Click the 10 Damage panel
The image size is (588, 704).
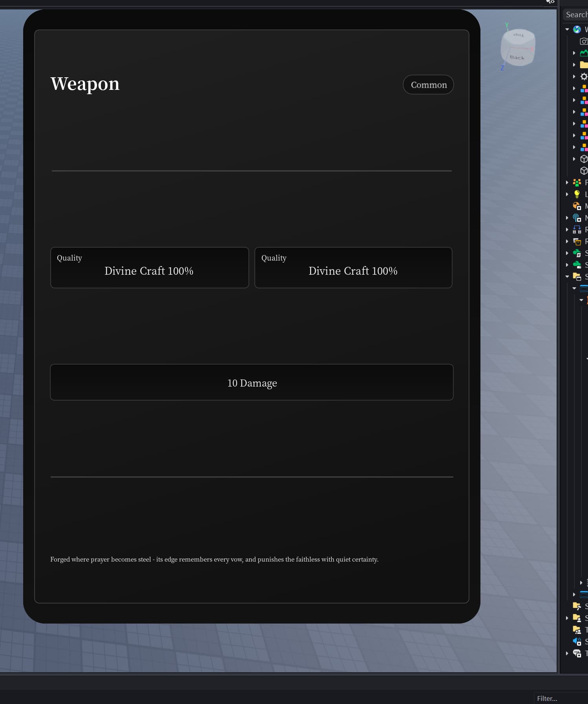click(x=252, y=382)
